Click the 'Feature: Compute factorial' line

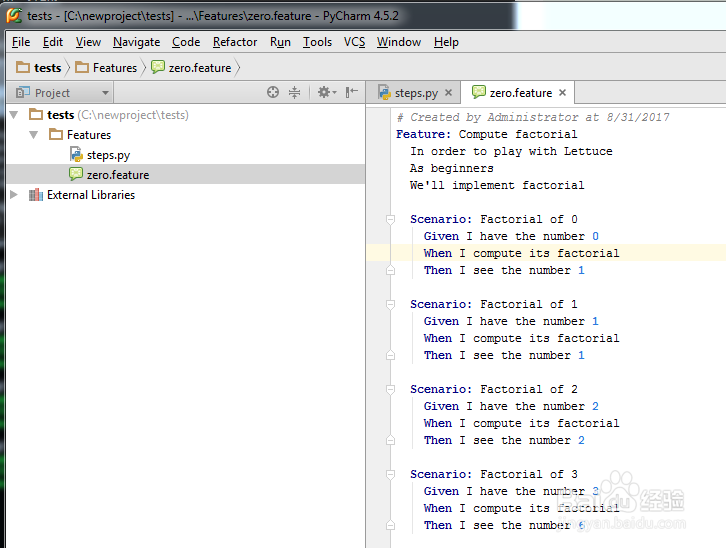(x=486, y=134)
